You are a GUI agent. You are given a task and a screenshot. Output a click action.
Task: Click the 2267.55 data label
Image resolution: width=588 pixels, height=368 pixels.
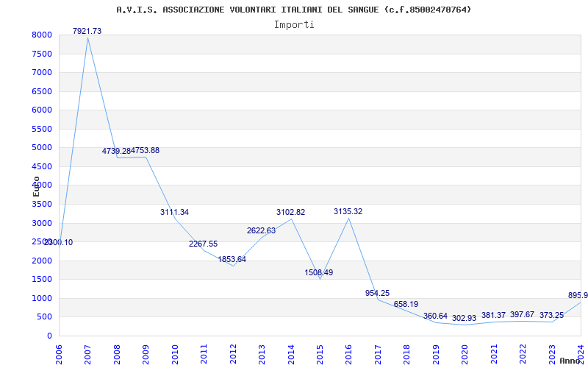click(204, 244)
